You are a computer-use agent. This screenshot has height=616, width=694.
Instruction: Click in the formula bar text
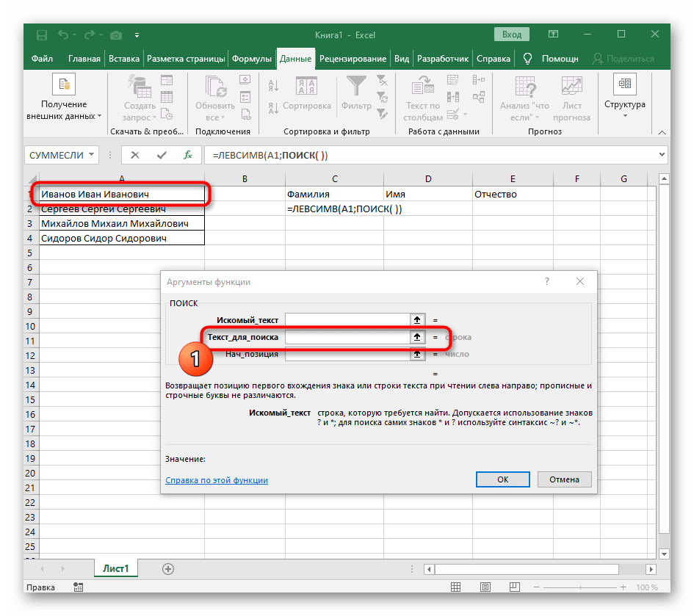click(270, 156)
